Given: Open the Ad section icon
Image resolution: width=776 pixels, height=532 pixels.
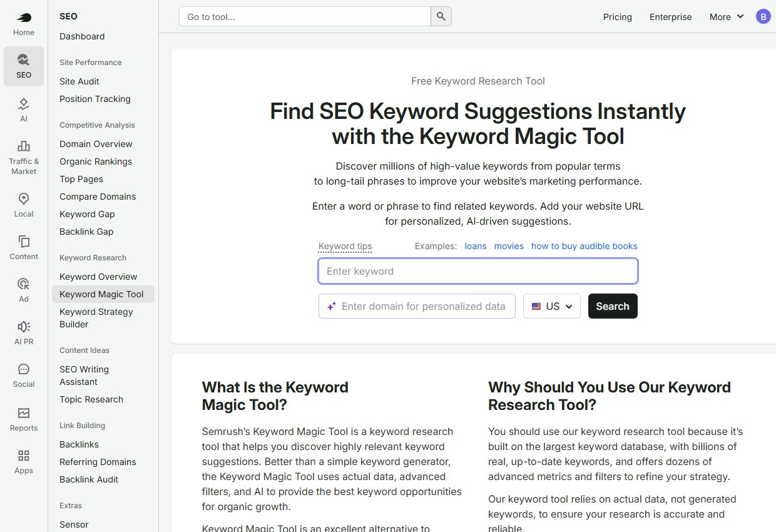Looking at the screenshot, I should (24, 284).
